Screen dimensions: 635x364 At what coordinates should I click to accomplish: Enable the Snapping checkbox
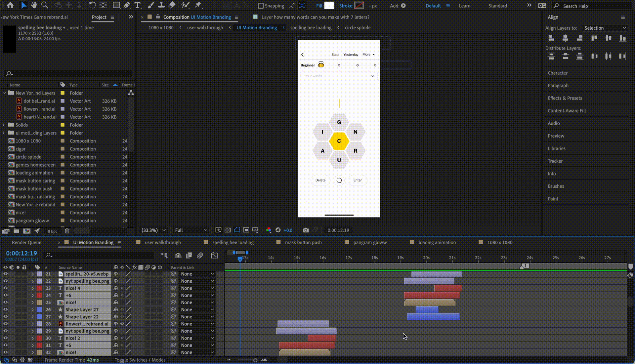(x=261, y=6)
